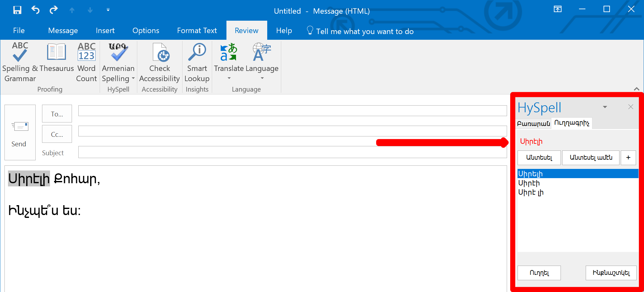Open the File menu
The height and width of the screenshot is (292, 644).
click(x=19, y=31)
